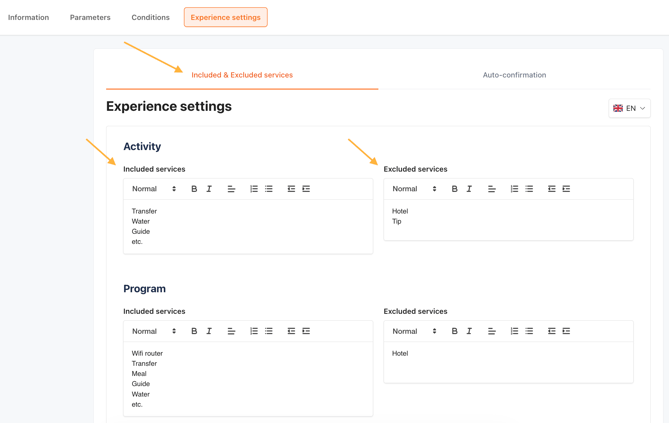669x423 pixels.
Task: Switch to the Auto-confirmation tab
Action: click(514, 75)
